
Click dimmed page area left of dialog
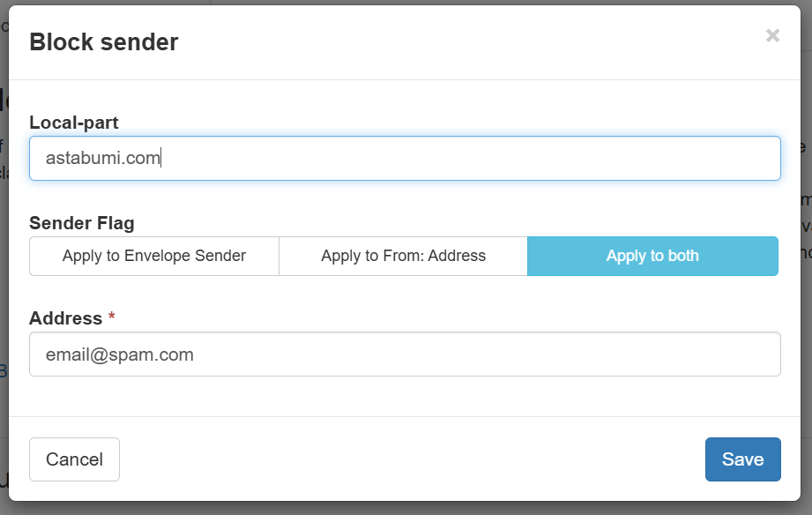[4, 265]
